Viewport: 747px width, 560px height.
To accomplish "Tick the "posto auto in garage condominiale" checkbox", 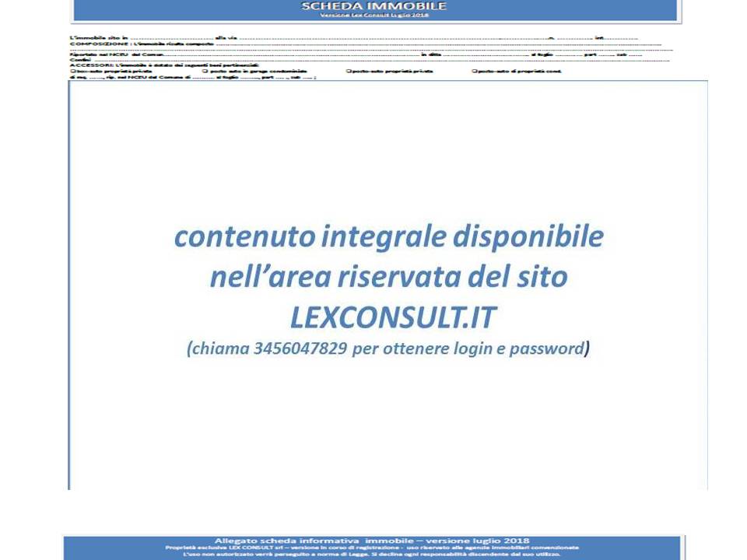I will 205,71.
